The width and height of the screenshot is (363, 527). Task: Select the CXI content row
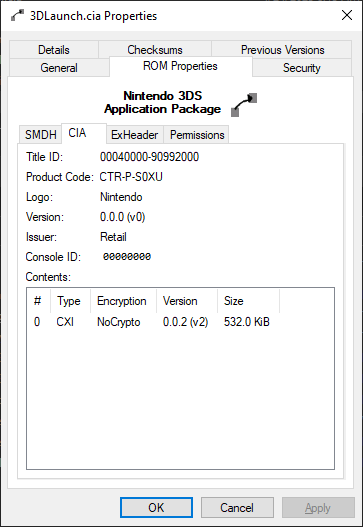pyautogui.click(x=153, y=322)
